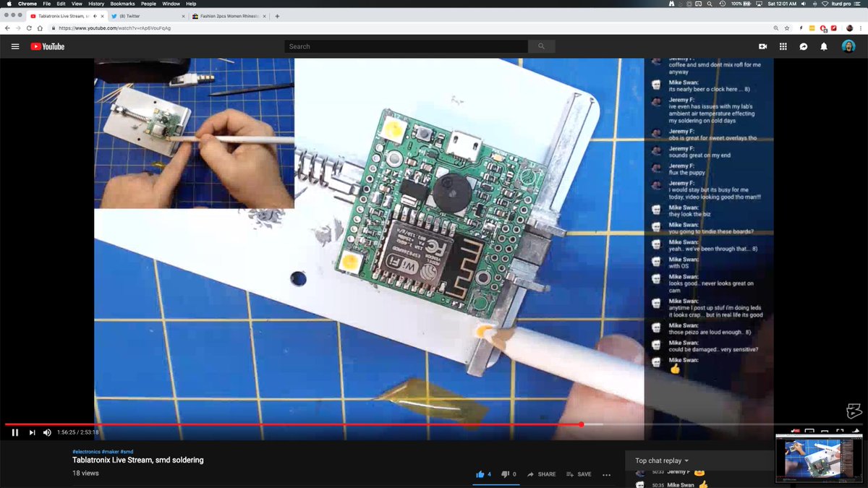Open the red Opera-style extension icon

[x=823, y=28]
